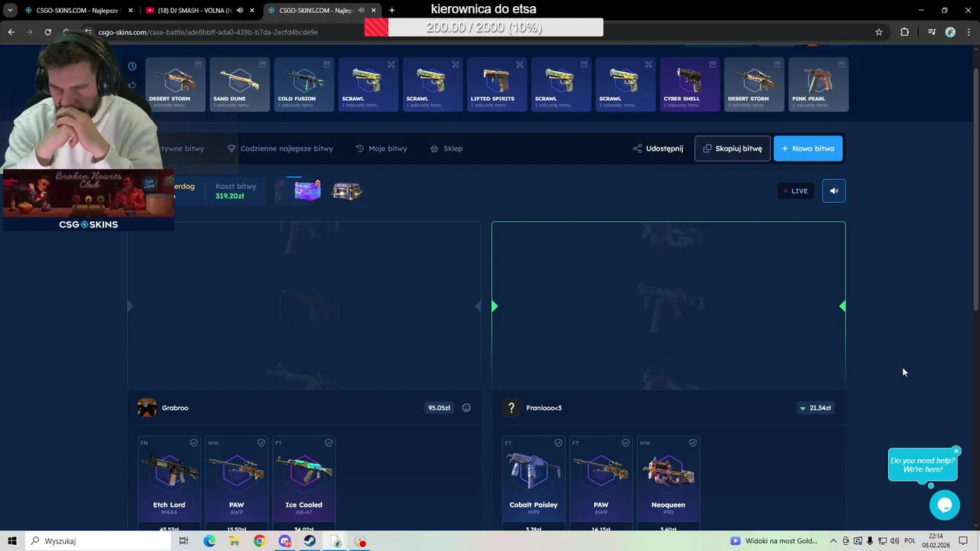Toggle the system tray microphone icon
Image resolution: width=980 pixels, height=551 pixels.
coord(870,541)
